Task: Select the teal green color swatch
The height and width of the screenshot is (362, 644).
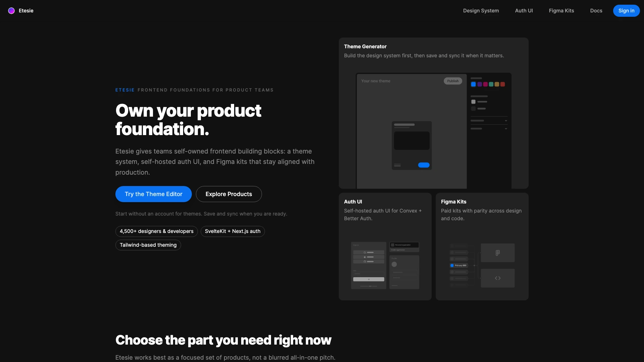Action: pos(491,84)
